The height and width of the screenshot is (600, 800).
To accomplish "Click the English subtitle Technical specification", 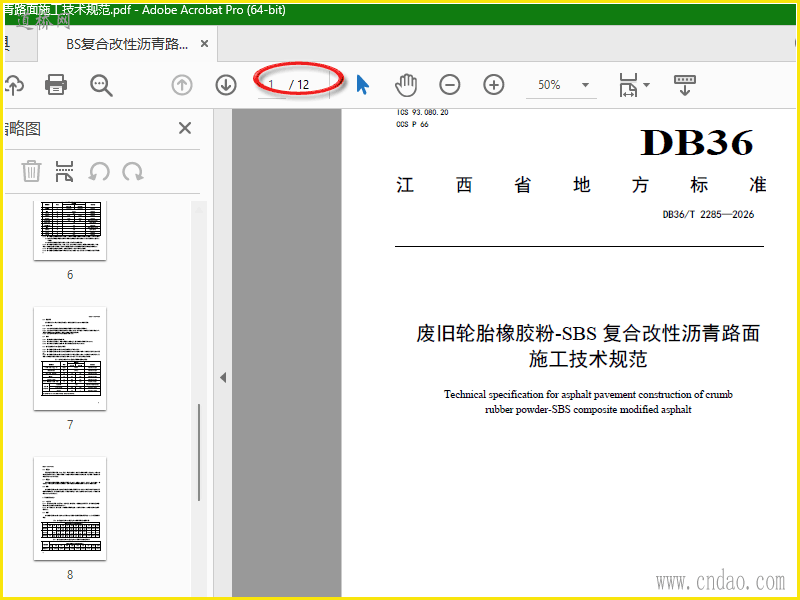I will point(588,402).
